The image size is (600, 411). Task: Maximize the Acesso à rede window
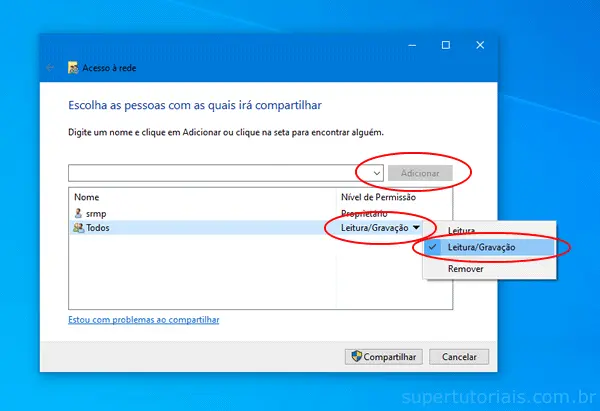[446, 45]
